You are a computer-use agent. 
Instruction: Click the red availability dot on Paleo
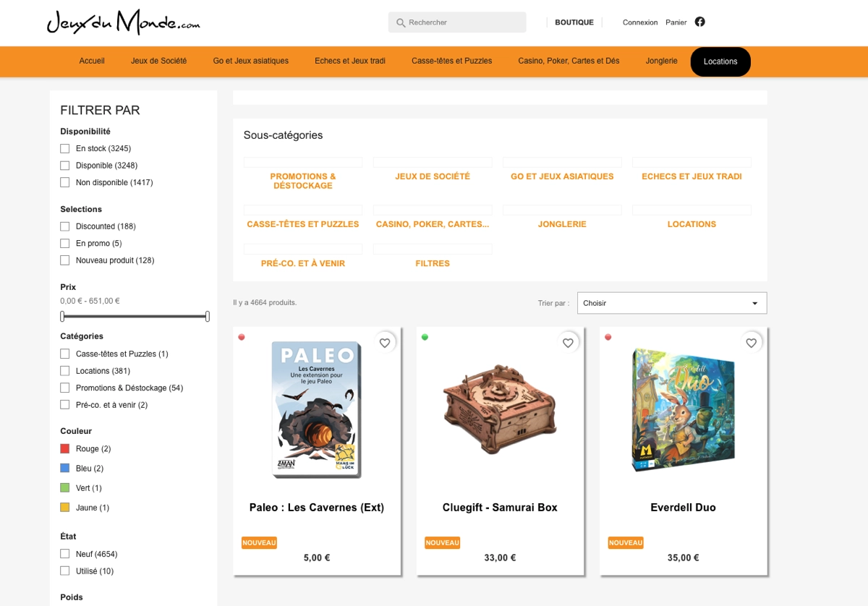(242, 337)
